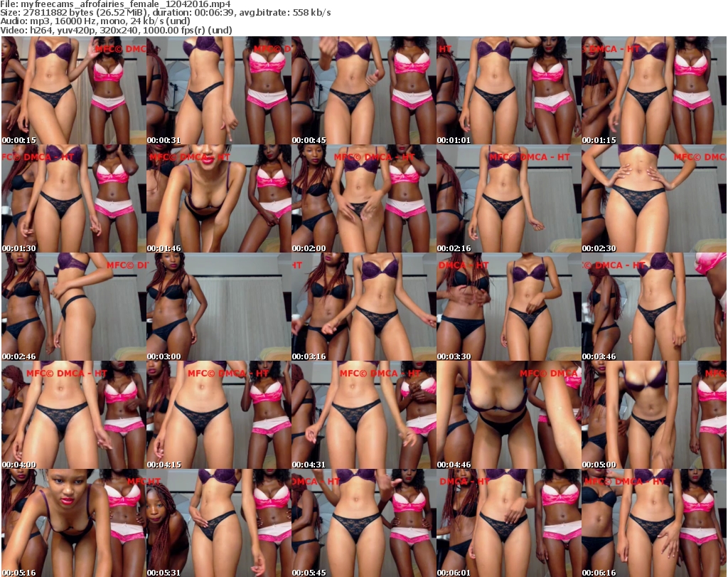This screenshot has height=577, width=728.
Task: Click the last thumbnail at 00:06:16
Action: [x=654, y=523]
